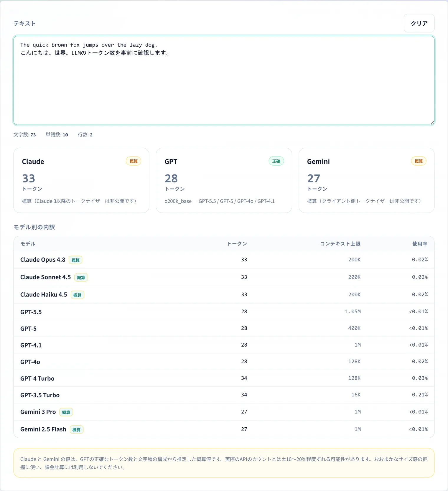Image resolution: width=448 pixels, height=491 pixels.
Task: Select the Gemini 3 Pro model name
Action: pos(38,412)
